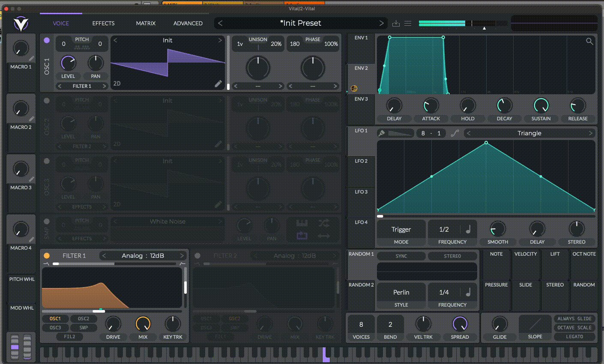
Task: Open the hamburger menu icon
Action: [408, 24]
